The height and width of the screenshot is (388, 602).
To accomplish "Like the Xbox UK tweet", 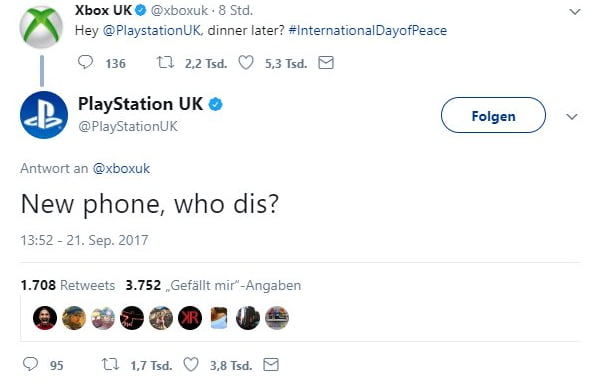I will click(x=246, y=63).
